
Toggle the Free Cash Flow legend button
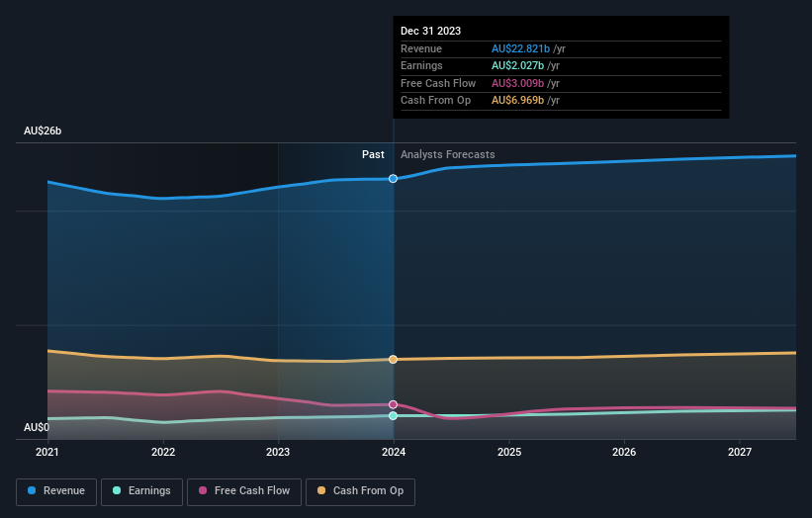tap(244, 491)
